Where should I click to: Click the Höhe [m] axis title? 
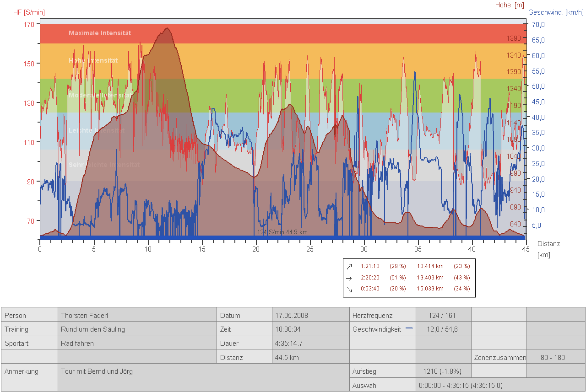coord(510,5)
